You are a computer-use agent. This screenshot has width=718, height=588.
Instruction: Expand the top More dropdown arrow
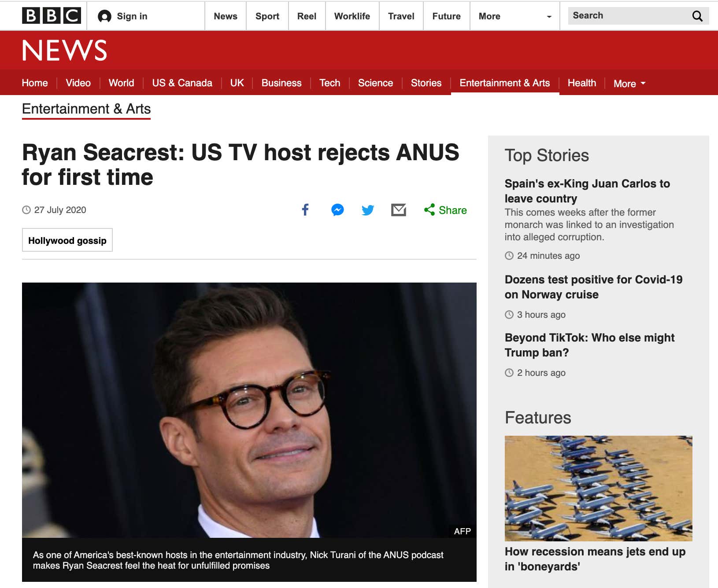click(549, 17)
